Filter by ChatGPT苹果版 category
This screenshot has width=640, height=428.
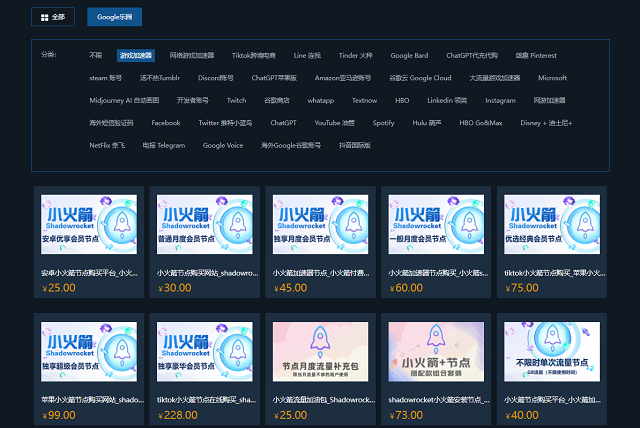coord(274,78)
